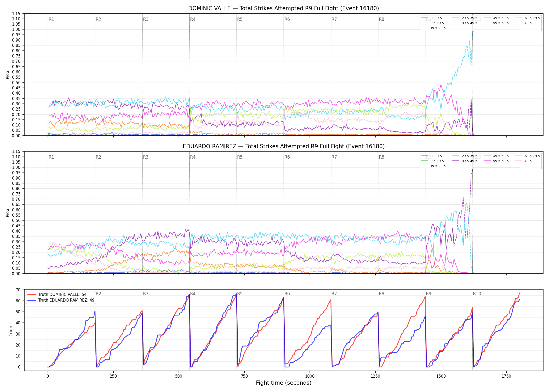Click '59.5-69.5' in DOMINIC VALLE legend
Screen dimensions: 549x392
(x=501, y=23)
